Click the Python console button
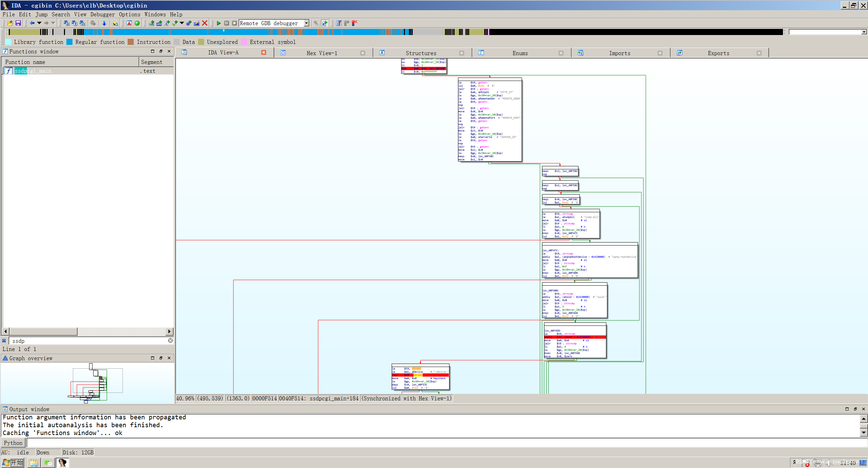 [13, 443]
